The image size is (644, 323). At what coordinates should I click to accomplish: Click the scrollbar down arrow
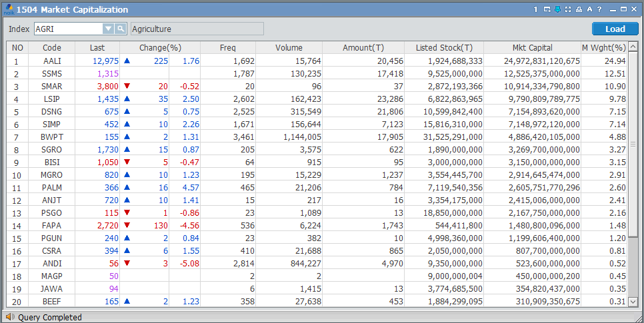pos(633,302)
